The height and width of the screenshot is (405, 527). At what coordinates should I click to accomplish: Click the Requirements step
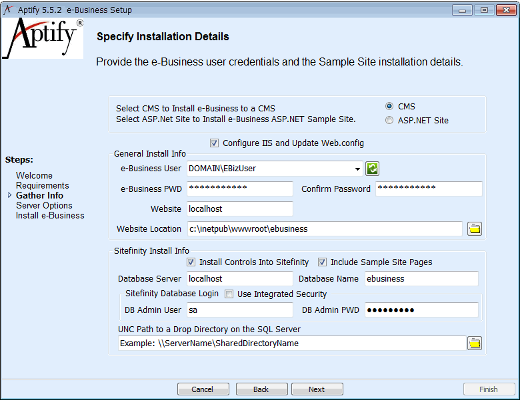pyautogui.click(x=42, y=186)
